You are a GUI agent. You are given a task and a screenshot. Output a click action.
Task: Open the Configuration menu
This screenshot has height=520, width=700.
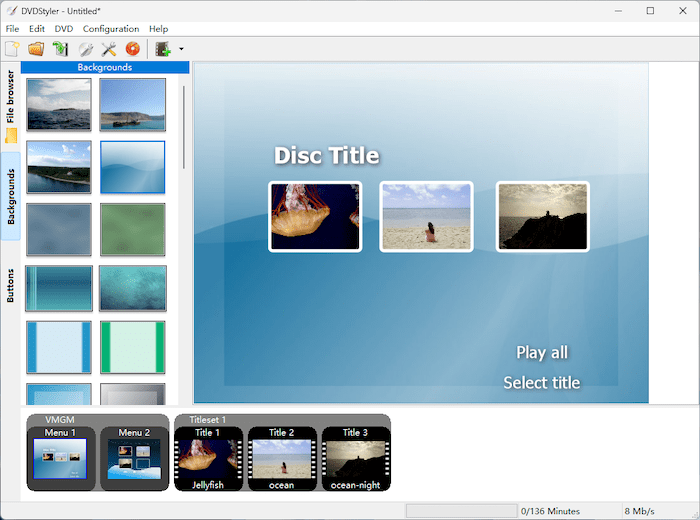111,29
